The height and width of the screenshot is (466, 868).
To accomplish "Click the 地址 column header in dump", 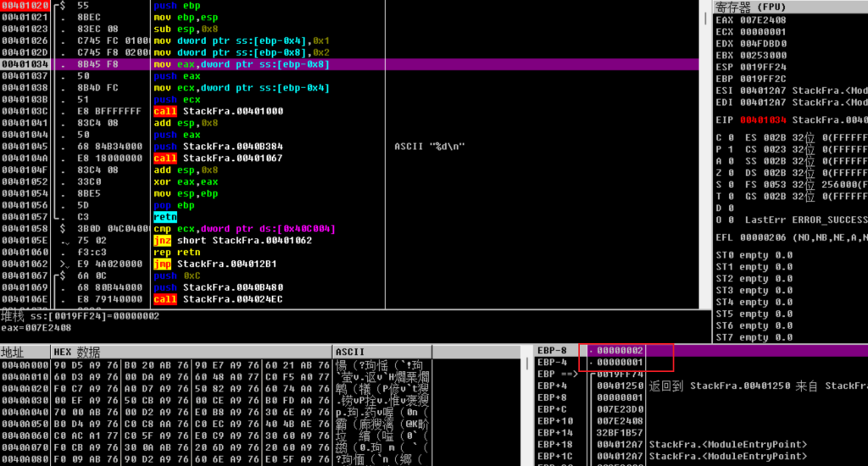I will 14,352.
